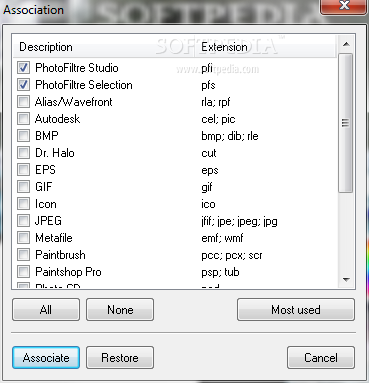Click the Associate button
Screen dimensions: 369x383
click(46, 358)
